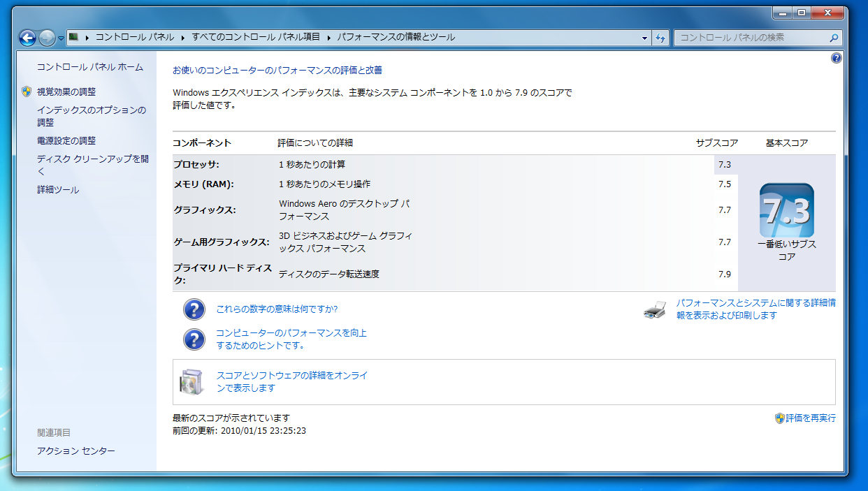Open これらの数字の意味は何ですか? link
The height and width of the screenshot is (491, 868).
point(277,309)
